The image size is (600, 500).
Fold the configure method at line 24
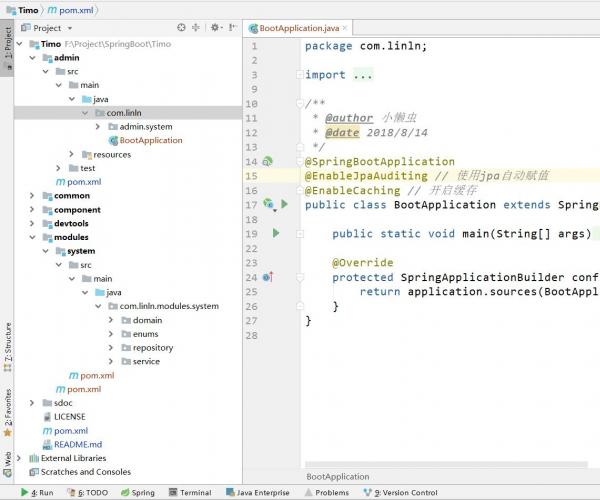coord(300,277)
